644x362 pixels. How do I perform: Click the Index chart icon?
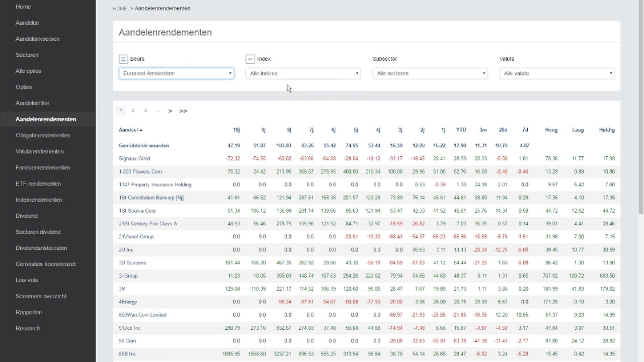(x=250, y=59)
